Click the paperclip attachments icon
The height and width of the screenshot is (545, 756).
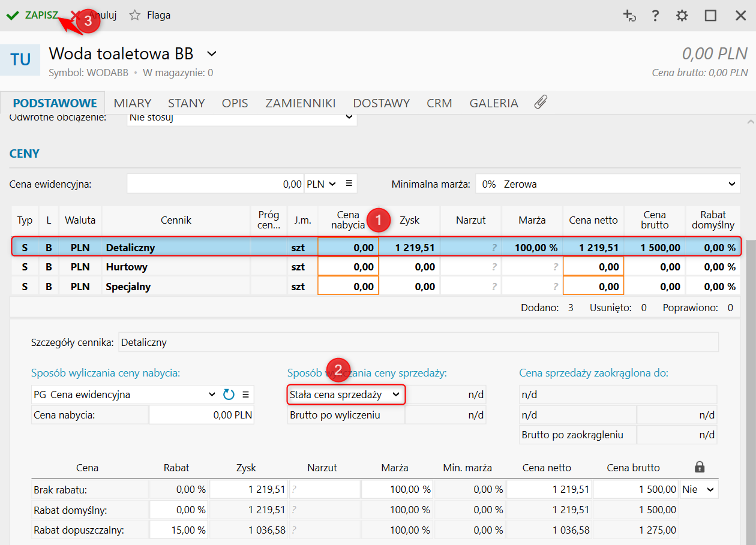(541, 103)
